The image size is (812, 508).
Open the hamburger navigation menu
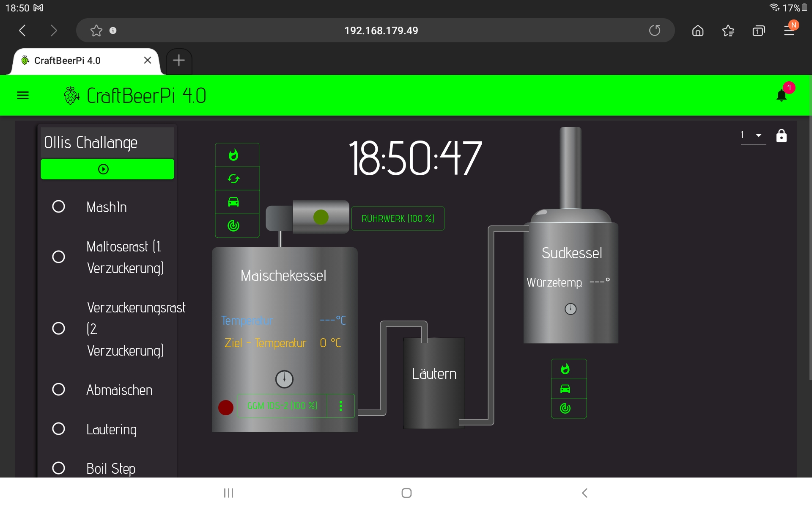[23, 96]
